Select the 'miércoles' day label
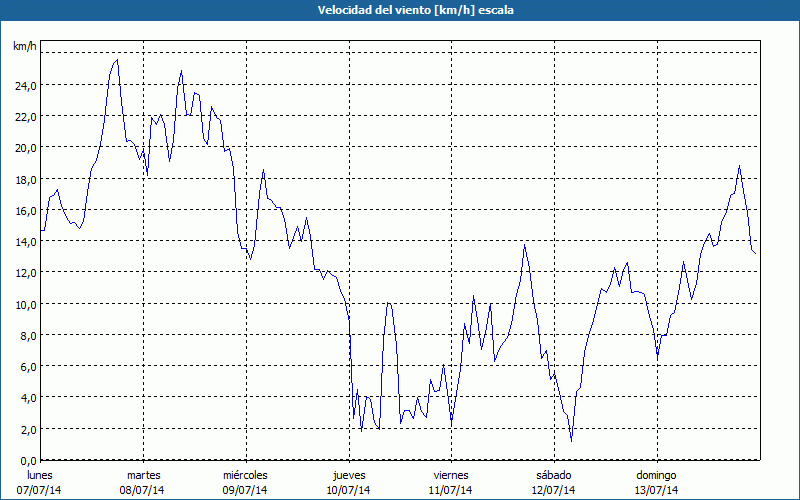Image resolution: width=800 pixels, height=500 pixels. point(245,475)
